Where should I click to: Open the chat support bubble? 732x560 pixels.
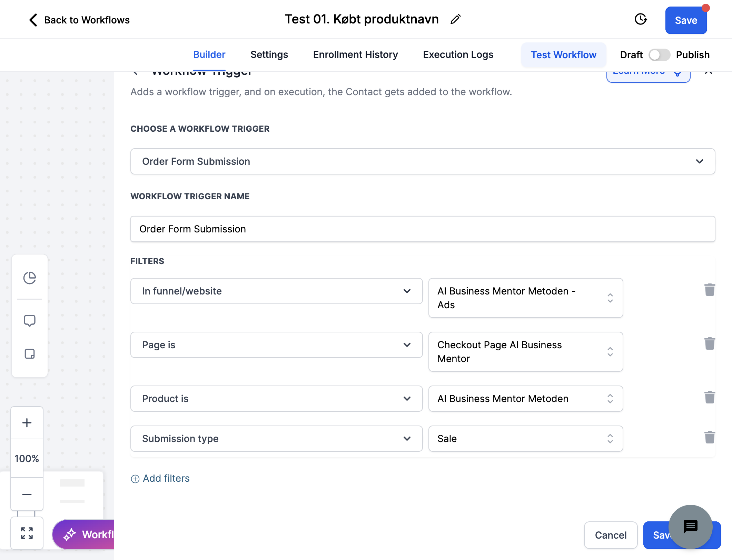(x=691, y=527)
